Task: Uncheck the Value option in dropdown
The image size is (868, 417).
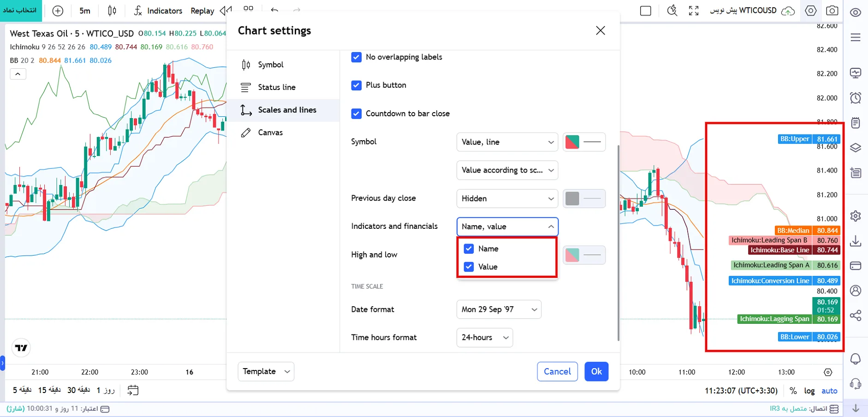Action: point(469,267)
